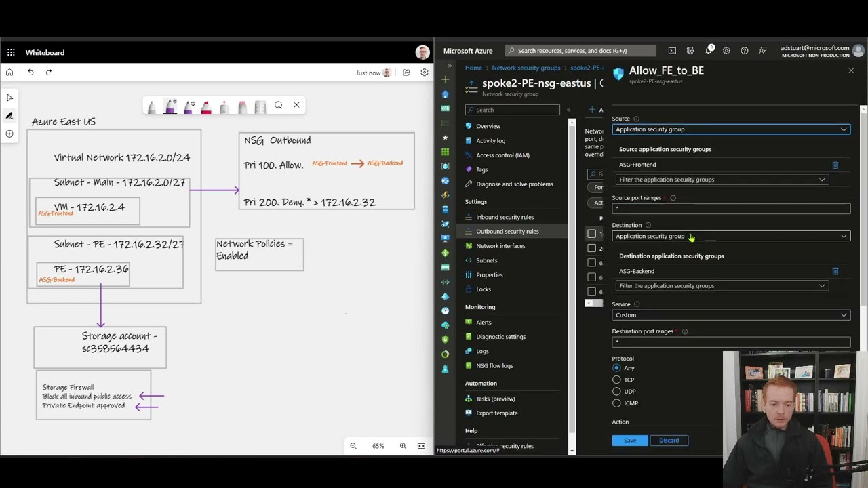Open Azure notifications bell
868x488 pixels.
tap(708, 51)
